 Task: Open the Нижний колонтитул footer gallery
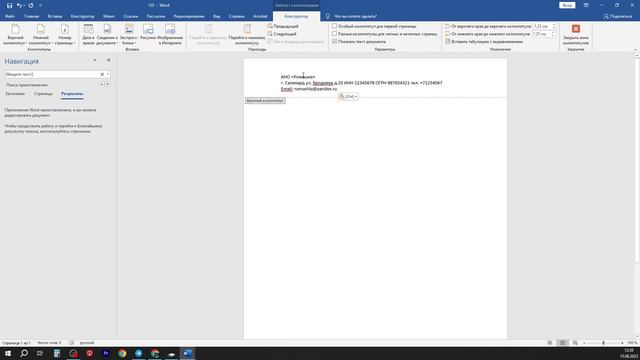(x=40, y=34)
